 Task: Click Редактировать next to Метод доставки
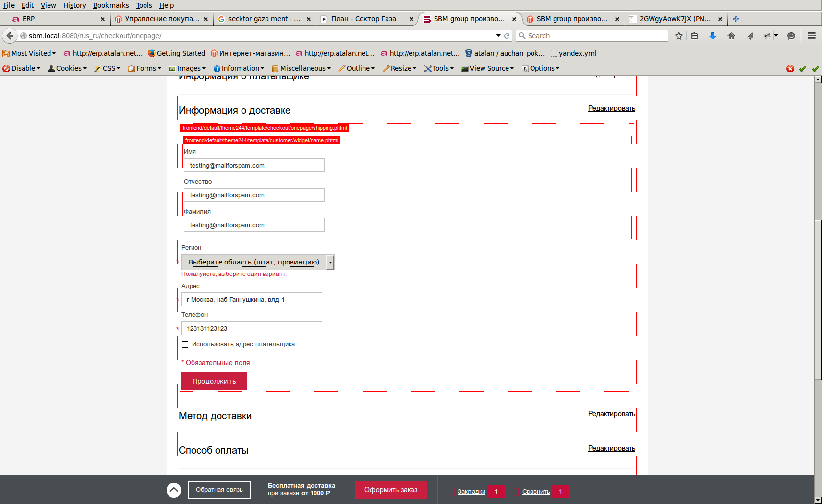pyautogui.click(x=611, y=414)
